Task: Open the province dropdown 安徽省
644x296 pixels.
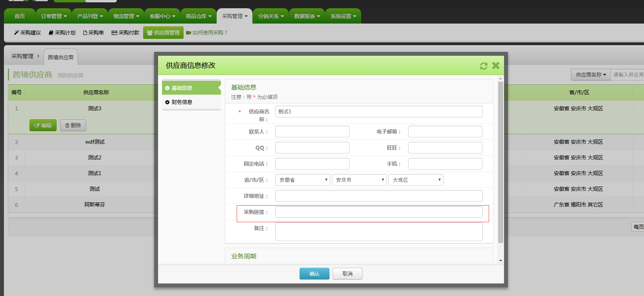Action: coord(303,180)
